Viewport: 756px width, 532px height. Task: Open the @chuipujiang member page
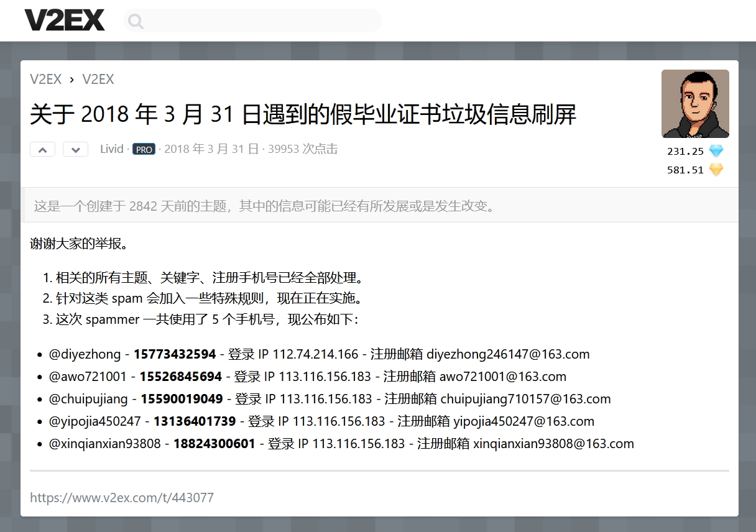tap(88, 398)
